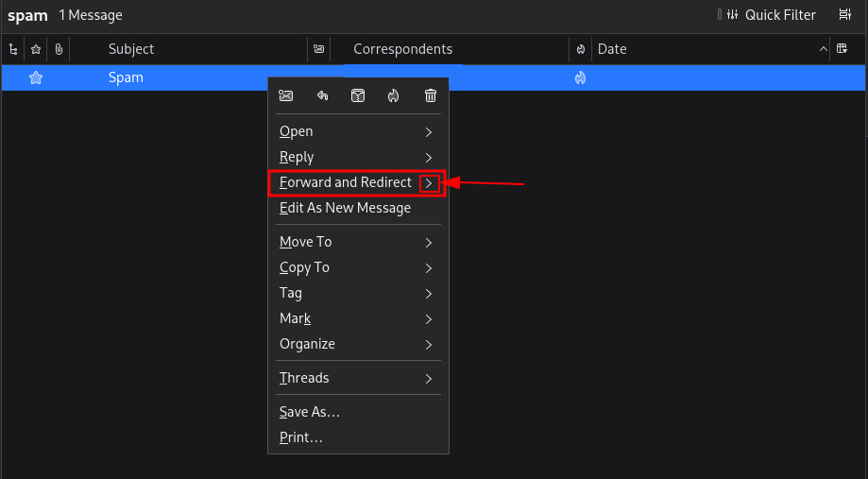Click the mark-as-unread envelope icon in context menu
Screen dimensions: 868x479
(286, 95)
